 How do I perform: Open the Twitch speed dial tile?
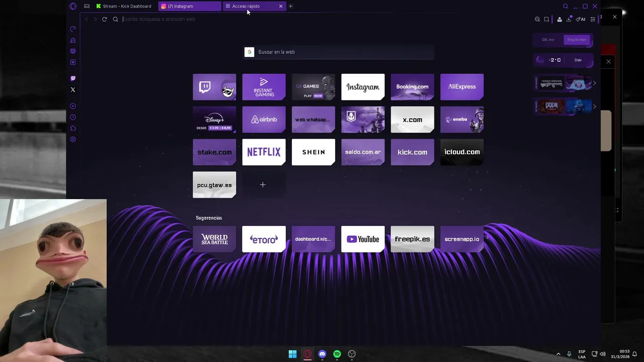pyautogui.click(x=214, y=86)
